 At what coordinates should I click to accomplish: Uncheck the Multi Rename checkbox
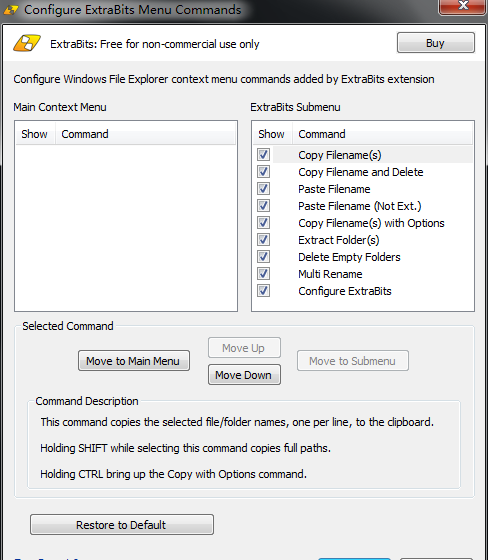point(263,274)
